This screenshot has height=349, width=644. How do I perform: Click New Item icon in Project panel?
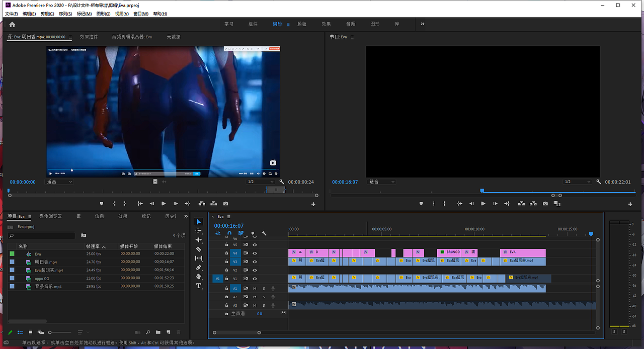click(x=168, y=332)
